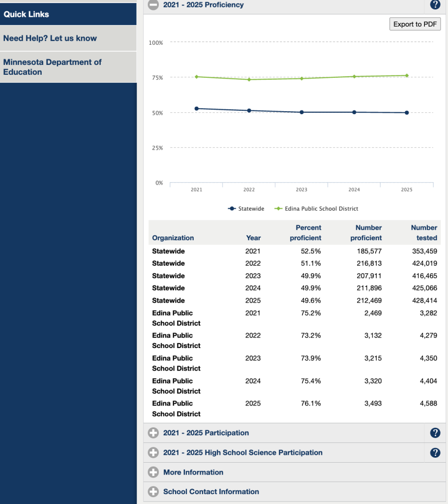Toggle Statewide series in chart legend
Image resolution: width=448 pixels, height=504 pixels.
coord(246,209)
